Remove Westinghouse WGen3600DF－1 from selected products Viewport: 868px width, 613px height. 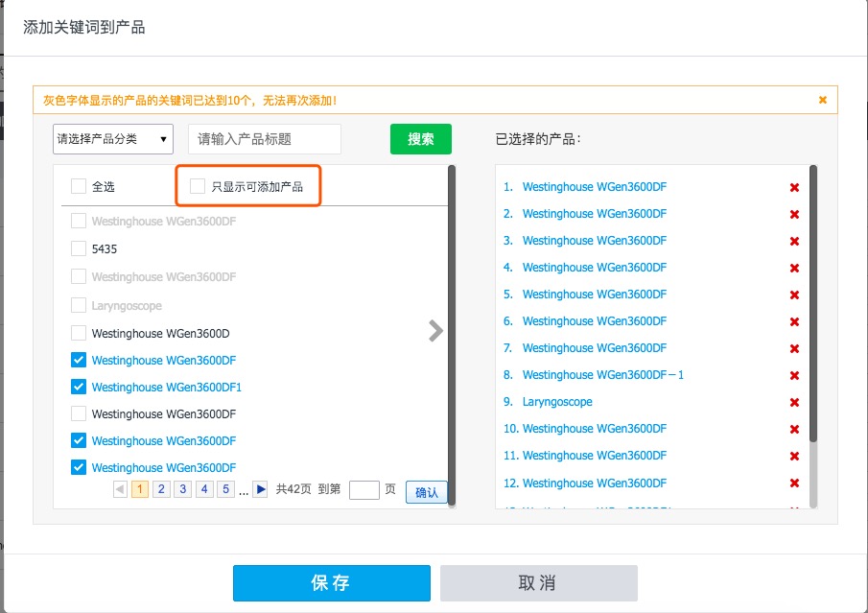pos(794,374)
